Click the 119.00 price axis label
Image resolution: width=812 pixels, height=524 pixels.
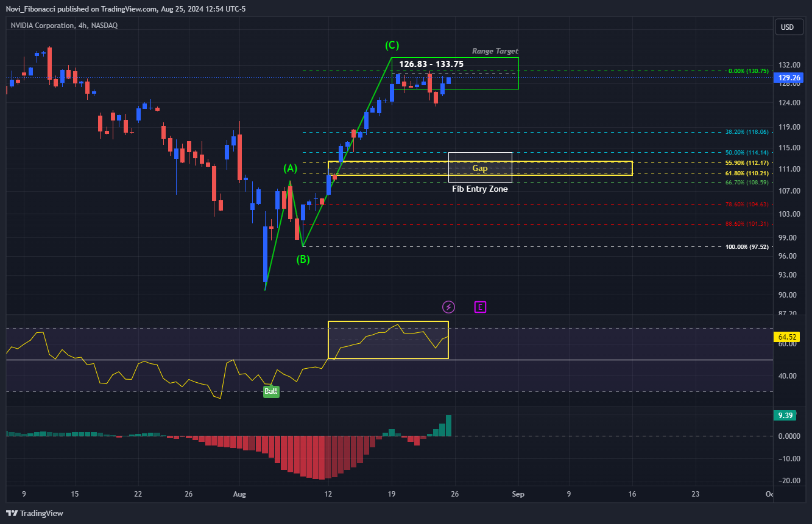pos(789,128)
